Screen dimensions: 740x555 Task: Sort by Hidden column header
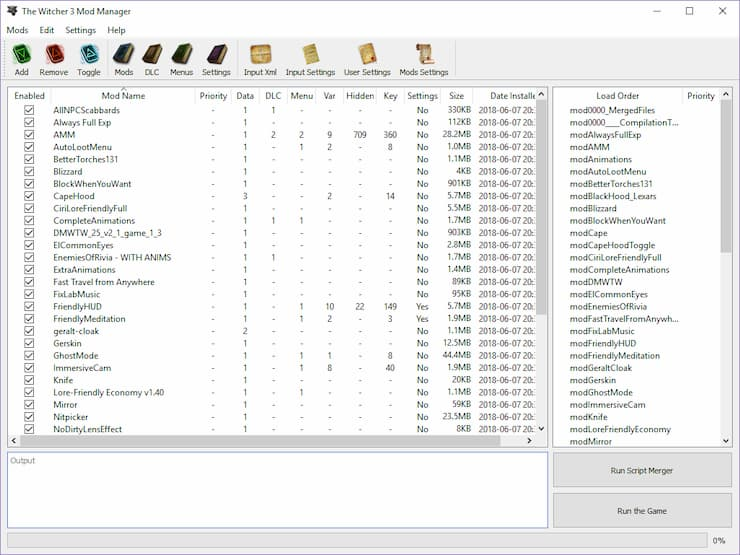tap(360, 96)
